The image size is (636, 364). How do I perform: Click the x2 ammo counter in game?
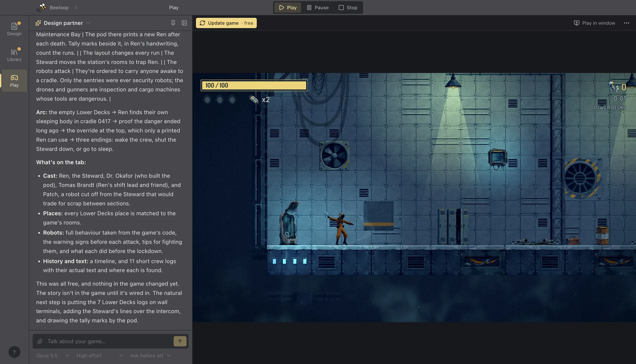266,100
